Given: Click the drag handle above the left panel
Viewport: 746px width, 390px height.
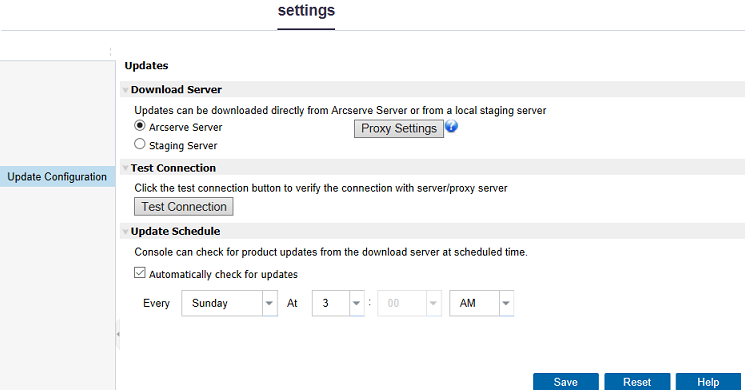Looking at the screenshot, I should pyautogui.click(x=110, y=51).
